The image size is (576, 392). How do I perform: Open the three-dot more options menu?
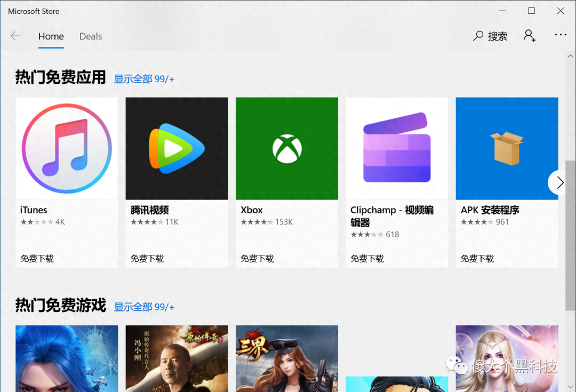561,35
